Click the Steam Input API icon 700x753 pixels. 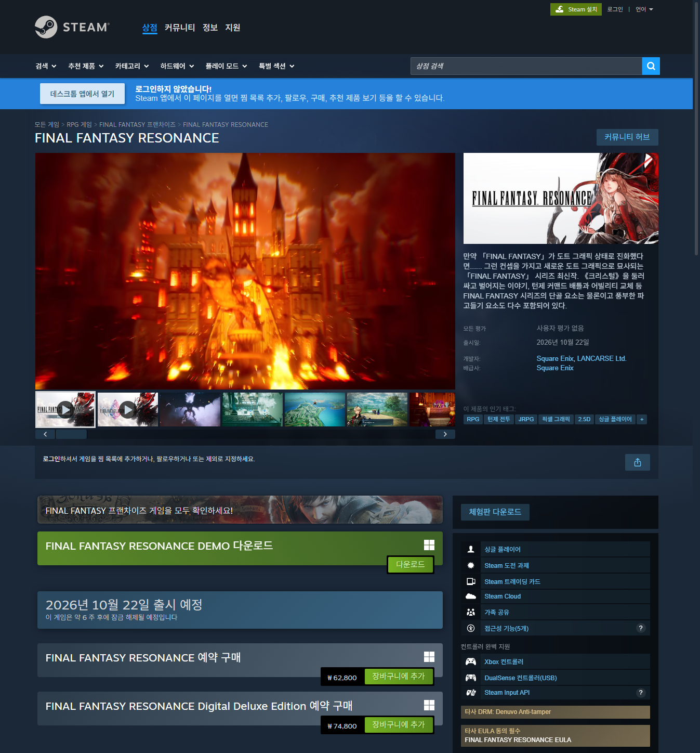click(x=471, y=693)
